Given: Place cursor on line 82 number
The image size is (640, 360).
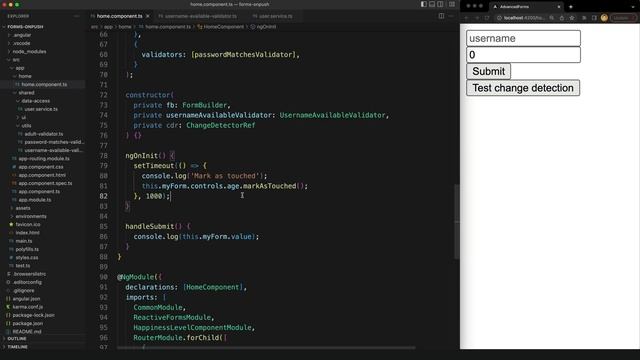Looking at the screenshot, I should 103,196.
